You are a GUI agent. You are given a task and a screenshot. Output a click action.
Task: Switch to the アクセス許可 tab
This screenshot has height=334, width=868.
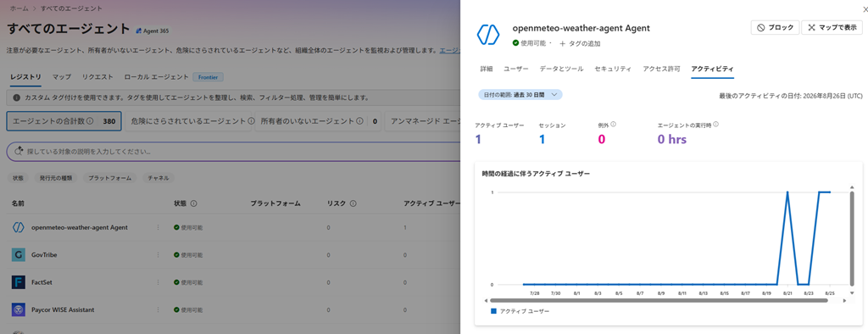tap(661, 70)
